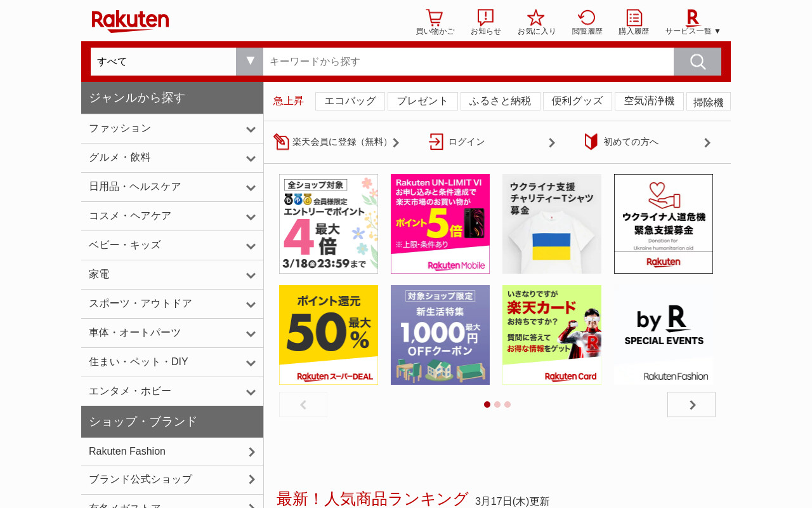Expand the エンタメ・ホビー genre
This screenshot has height=508, width=812.
click(x=172, y=392)
